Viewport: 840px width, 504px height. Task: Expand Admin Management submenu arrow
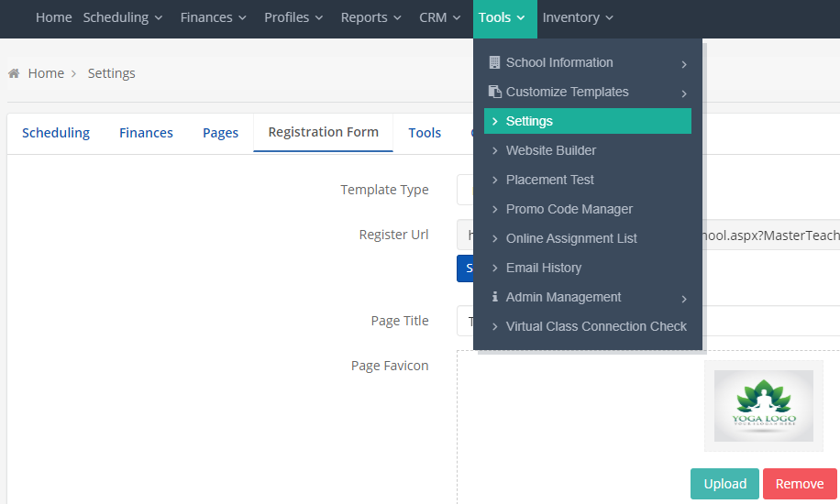(684, 299)
